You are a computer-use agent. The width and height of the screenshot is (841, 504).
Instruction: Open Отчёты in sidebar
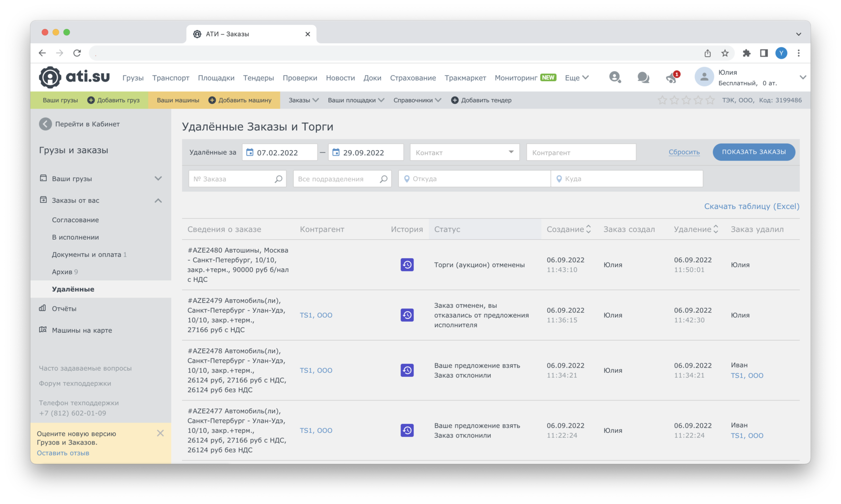coord(64,309)
